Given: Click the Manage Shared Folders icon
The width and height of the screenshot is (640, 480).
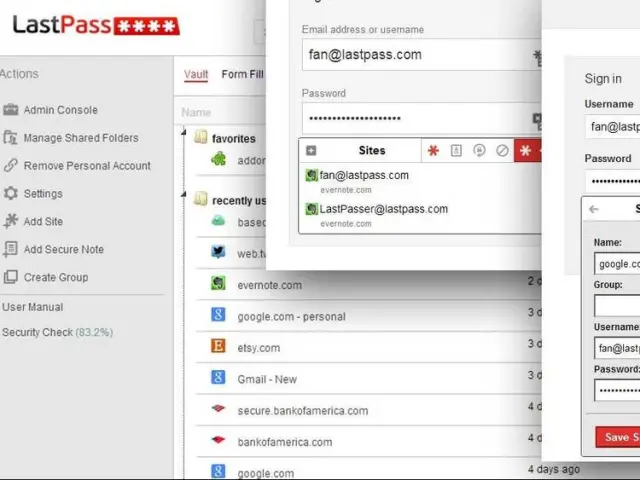Looking at the screenshot, I should click(x=11, y=138).
